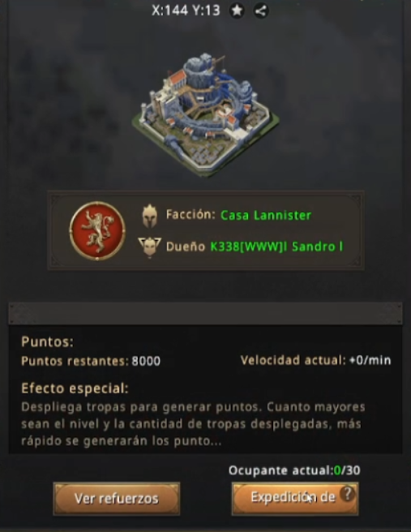Viewport: 411px width, 532px height.
Task: Click the Efecto especial heading
Action: point(75,388)
